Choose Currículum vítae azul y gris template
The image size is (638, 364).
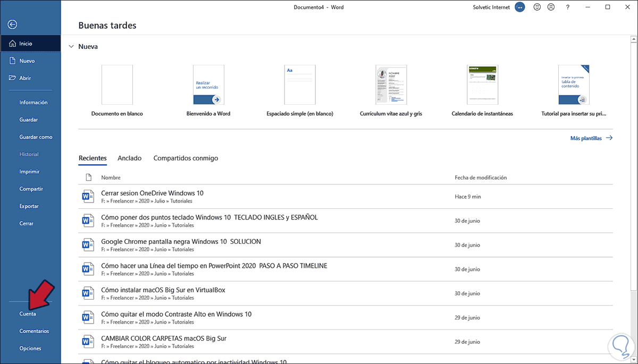(391, 90)
